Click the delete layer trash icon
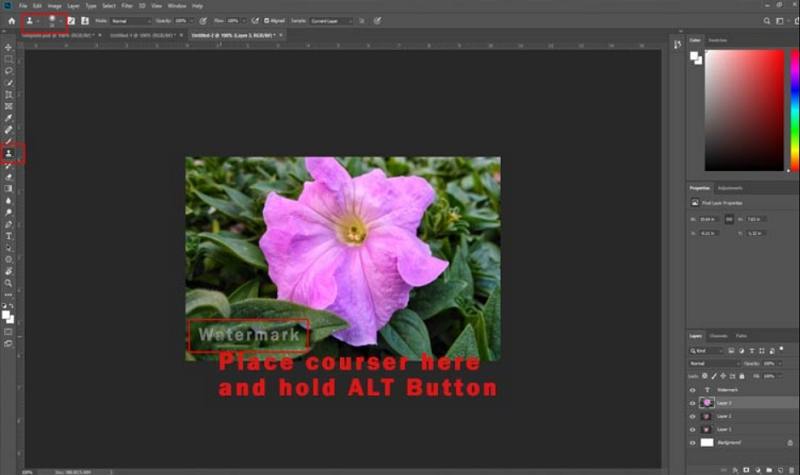The height and width of the screenshot is (475, 800). tap(789, 465)
